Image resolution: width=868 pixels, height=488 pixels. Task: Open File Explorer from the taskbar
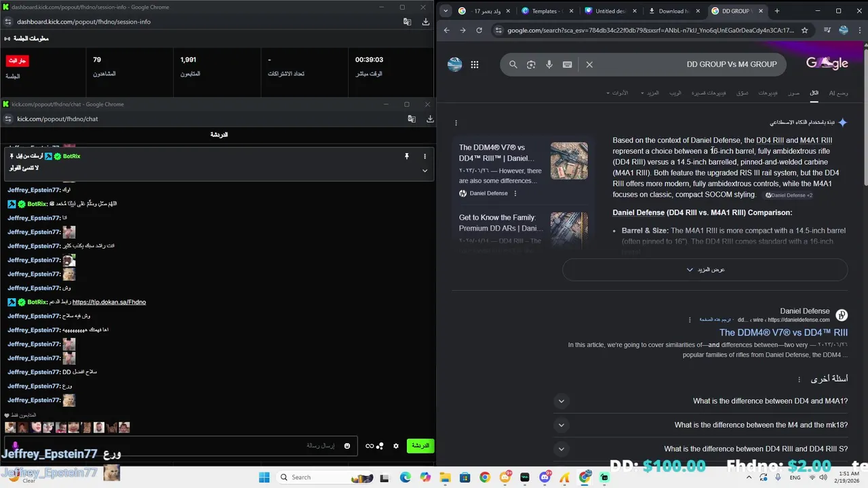pos(445,477)
